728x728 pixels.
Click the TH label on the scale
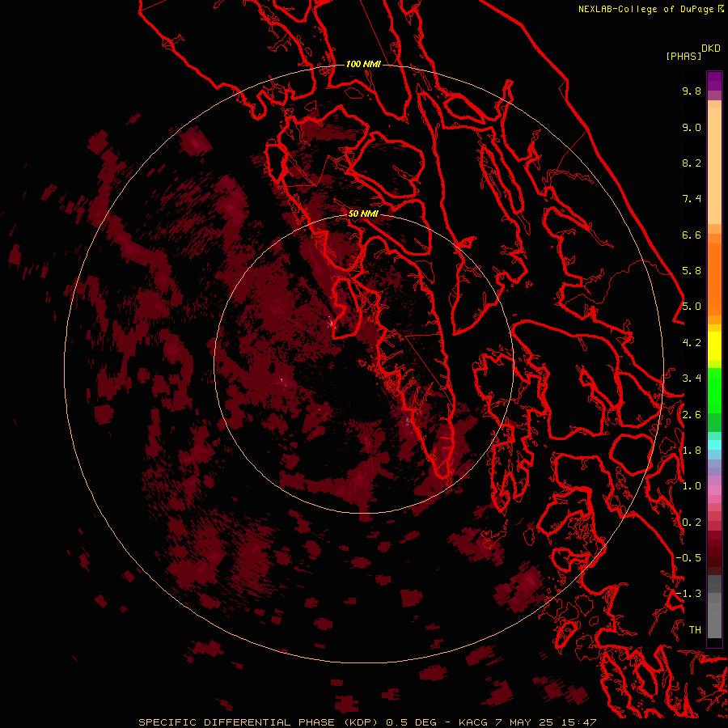tap(695, 630)
